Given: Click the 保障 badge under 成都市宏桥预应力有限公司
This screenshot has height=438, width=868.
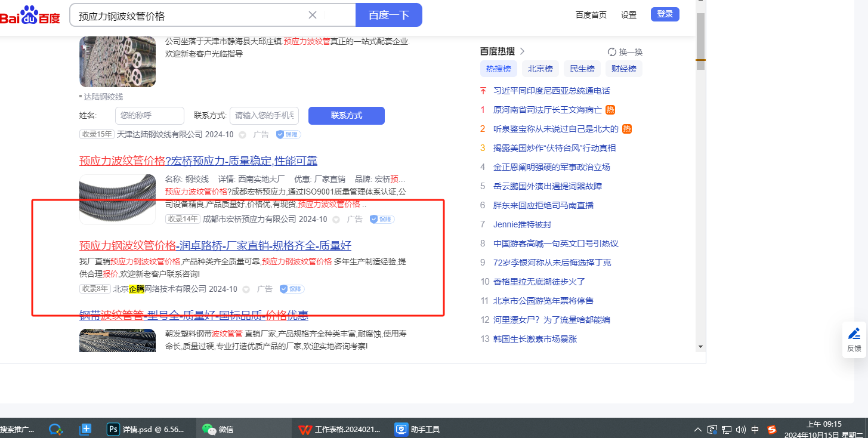Looking at the screenshot, I should point(382,219).
